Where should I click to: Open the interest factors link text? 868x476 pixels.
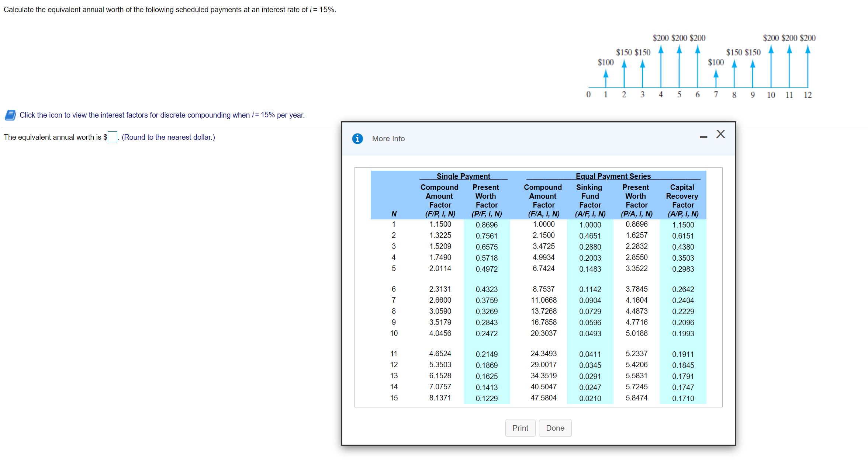pos(162,115)
